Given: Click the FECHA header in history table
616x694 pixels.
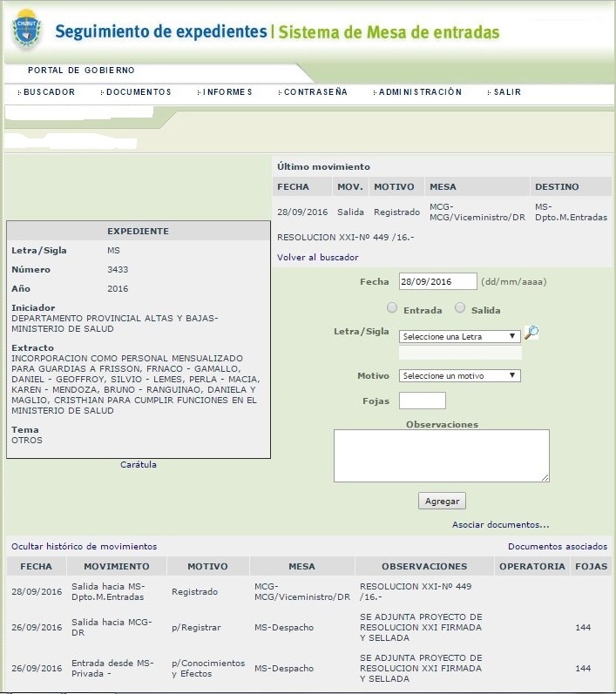Looking at the screenshot, I should 37,567.
